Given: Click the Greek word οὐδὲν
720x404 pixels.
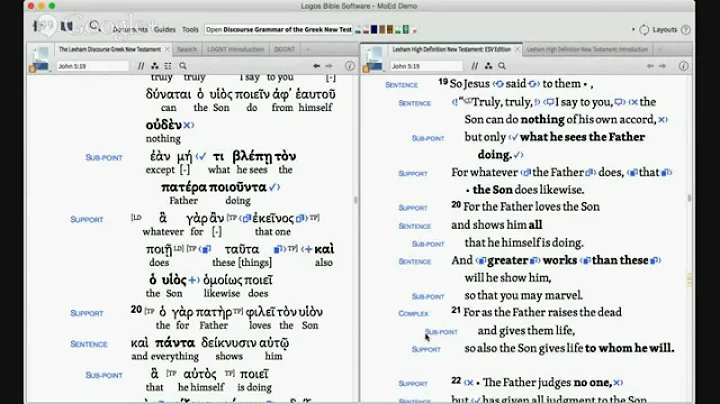Looking at the screenshot, I should 164,125.
